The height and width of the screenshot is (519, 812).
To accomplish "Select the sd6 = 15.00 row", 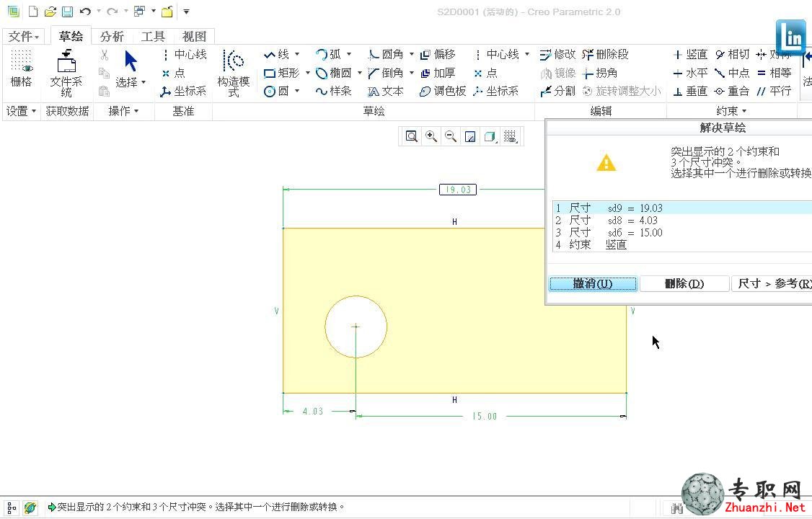I will pos(682,233).
